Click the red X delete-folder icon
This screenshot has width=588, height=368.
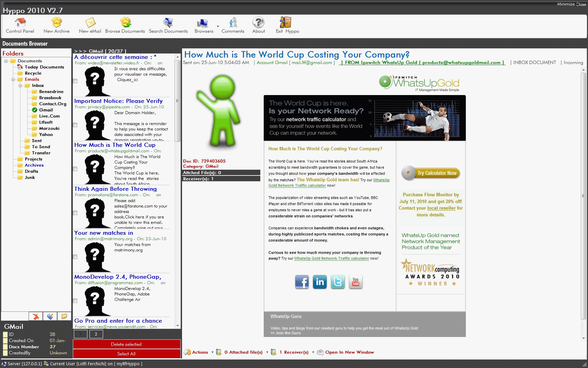click(x=36, y=316)
